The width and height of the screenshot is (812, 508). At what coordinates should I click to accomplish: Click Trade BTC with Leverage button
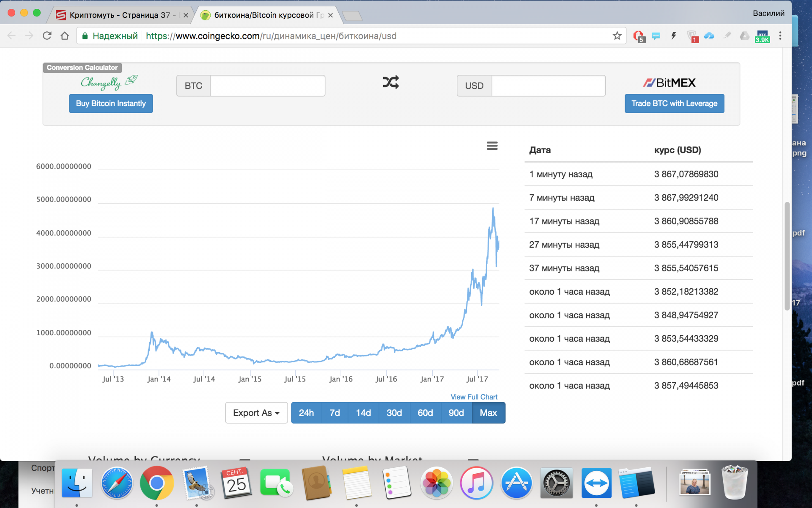(x=674, y=103)
